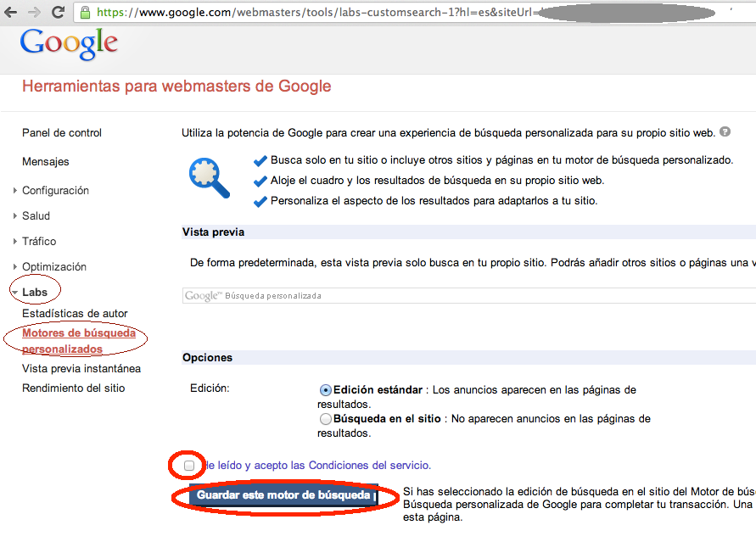The width and height of the screenshot is (756, 553).
Task: Click the Búsqueda personalizada search field
Action: pyautogui.click(x=468, y=295)
